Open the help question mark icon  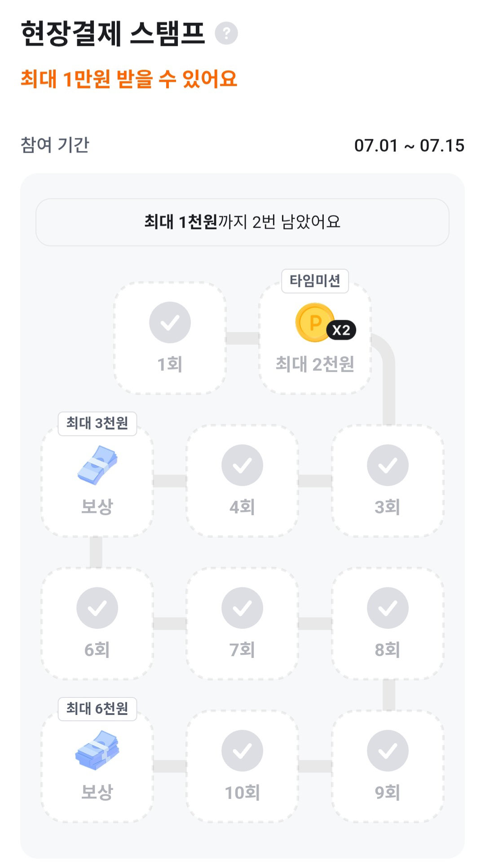click(226, 33)
